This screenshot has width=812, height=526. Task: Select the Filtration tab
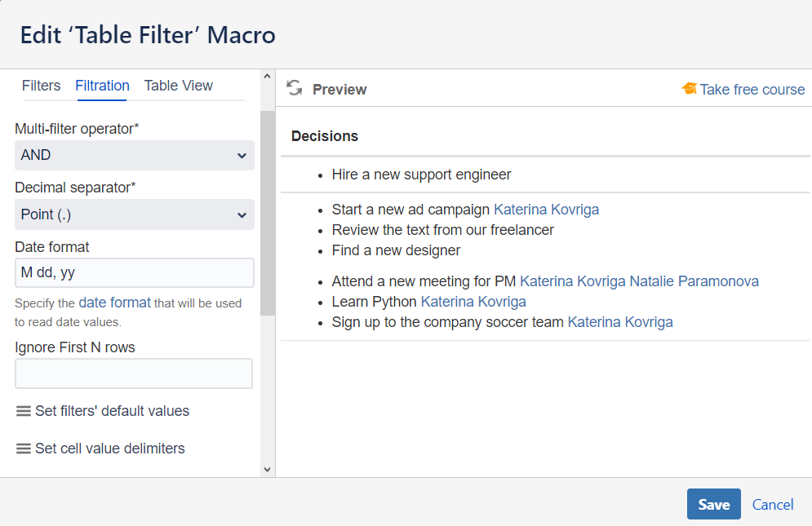[x=102, y=86]
